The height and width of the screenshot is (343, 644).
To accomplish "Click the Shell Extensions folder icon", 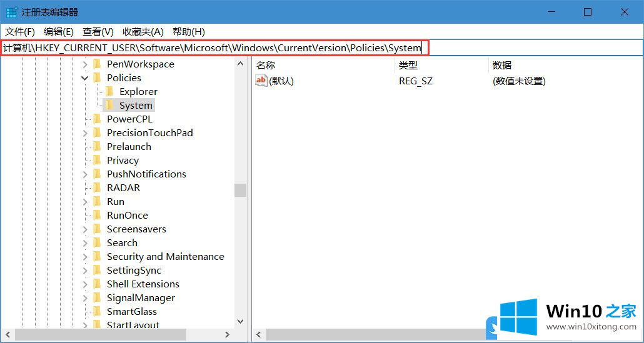I will (97, 284).
